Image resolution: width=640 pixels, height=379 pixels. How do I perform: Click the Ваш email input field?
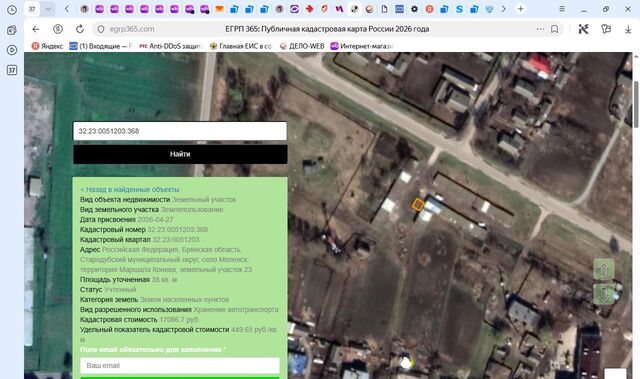(x=180, y=366)
